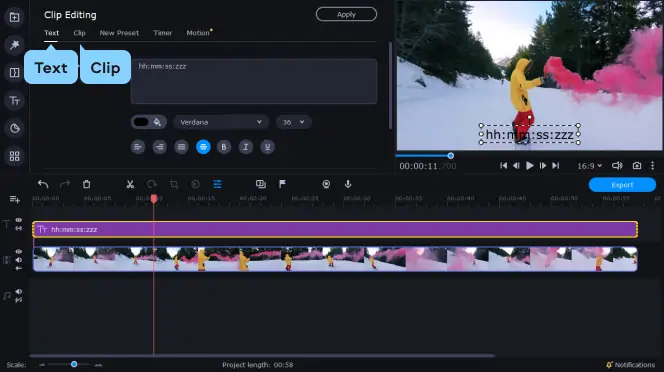Step back one frame

516,166
